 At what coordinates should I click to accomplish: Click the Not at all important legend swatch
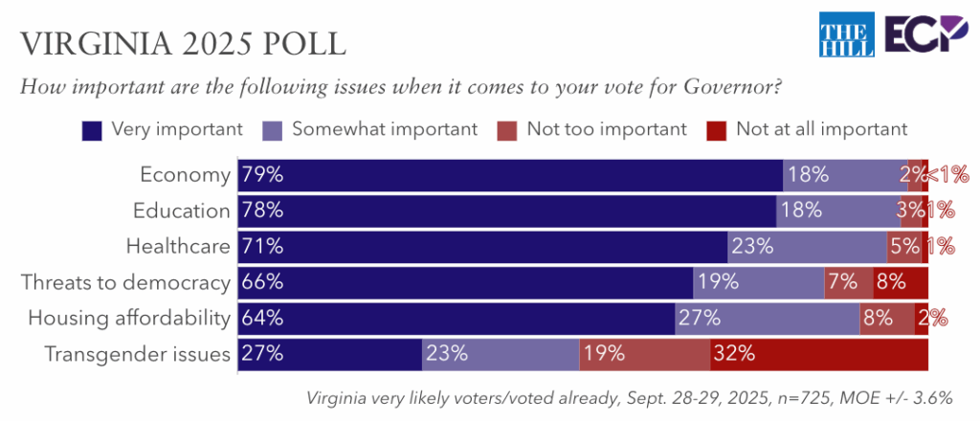(717, 129)
